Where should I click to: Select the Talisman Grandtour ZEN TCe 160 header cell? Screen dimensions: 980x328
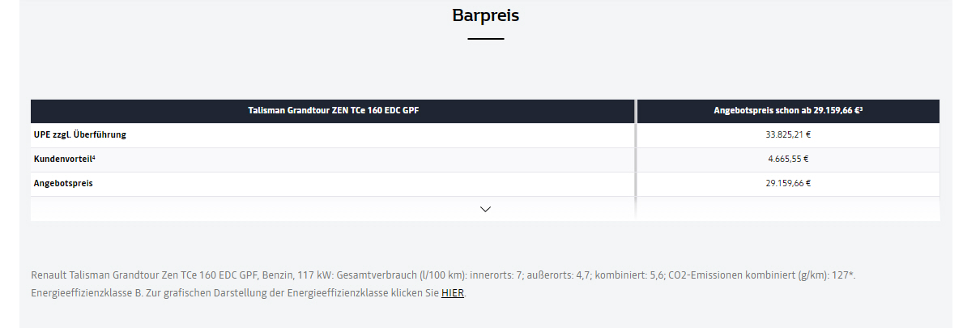point(333,111)
